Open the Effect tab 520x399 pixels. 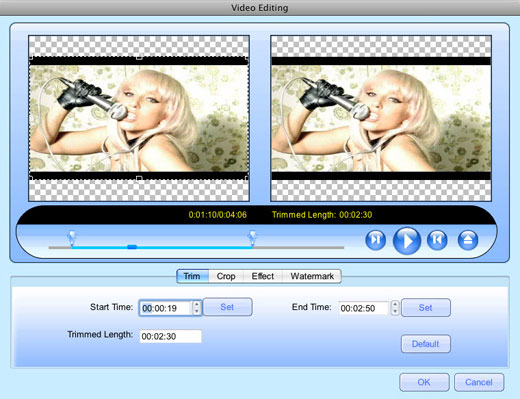tap(263, 276)
